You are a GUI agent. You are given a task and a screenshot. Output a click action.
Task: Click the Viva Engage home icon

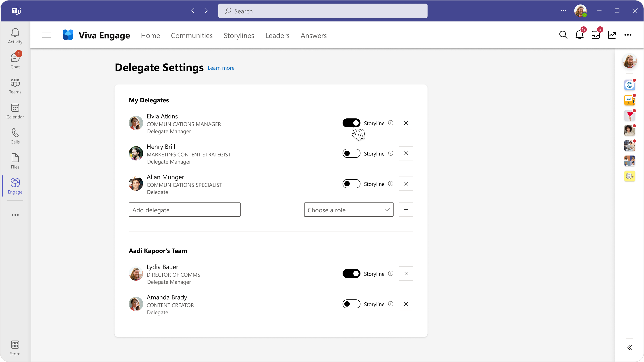(68, 35)
